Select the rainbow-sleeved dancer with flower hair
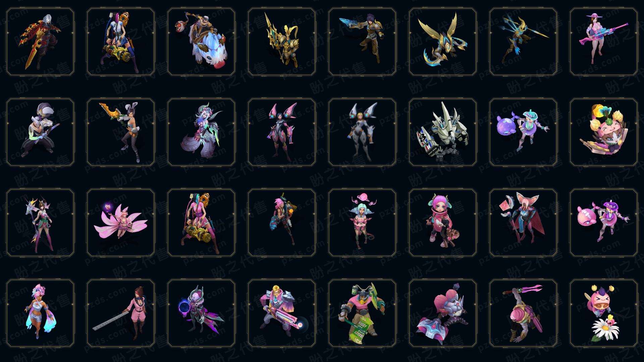644x362 pixels. pyautogui.click(x=40, y=313)
